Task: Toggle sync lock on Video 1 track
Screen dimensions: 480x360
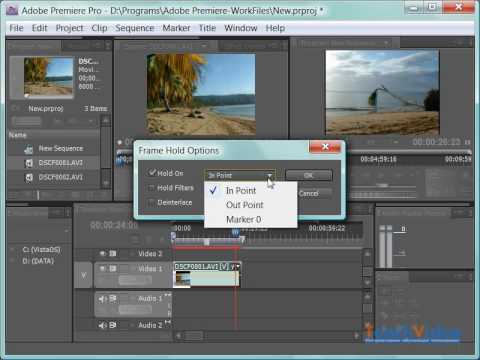Action: 113,268
